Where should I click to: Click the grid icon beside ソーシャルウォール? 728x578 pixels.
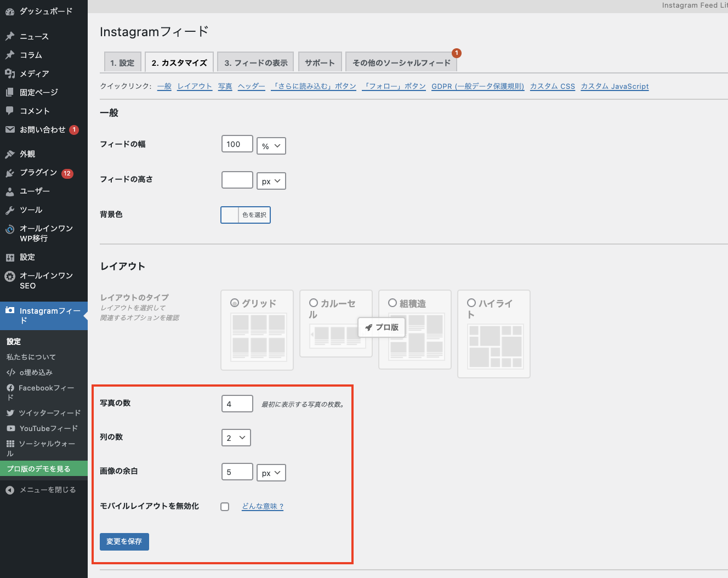[10, 444]
